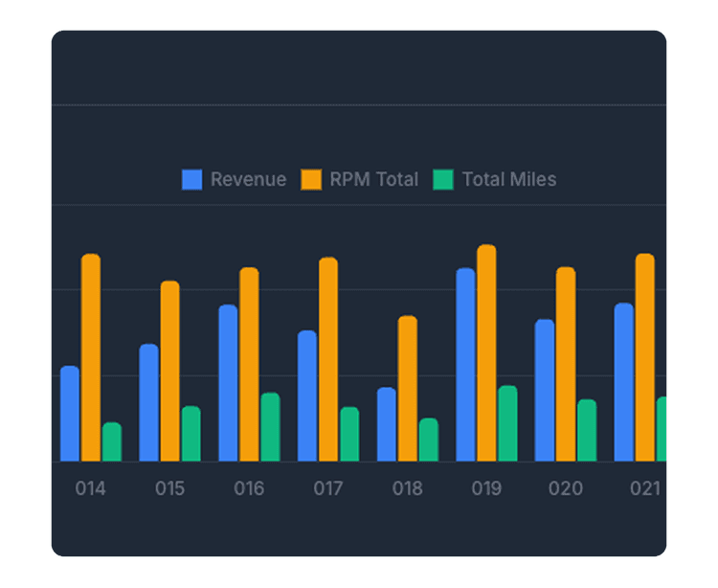This screenshot has height=588, width=718.
Task: Select the green Total Miles bar for 015
Action: (191, 434)
